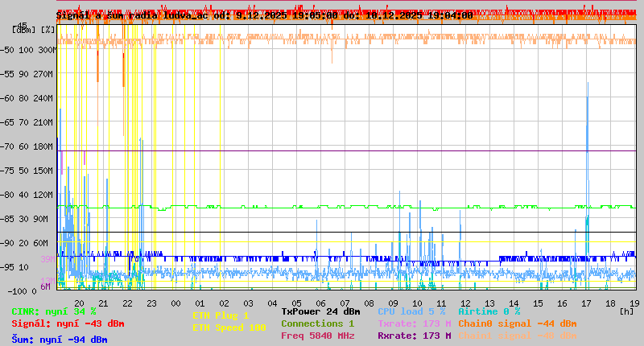The image size is (644, 346).
Task: Click the 'Chain0 signal -44 dBm' legend entry
Action: coord(518,323)
